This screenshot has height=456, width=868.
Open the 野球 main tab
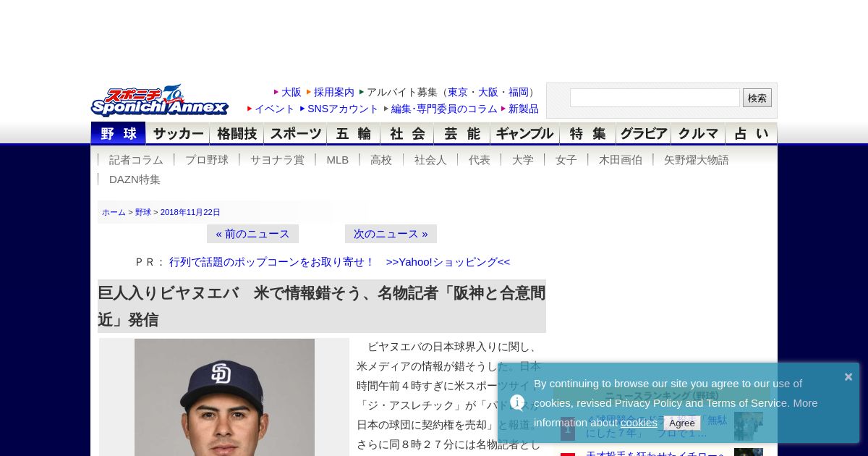pos(118,133)
